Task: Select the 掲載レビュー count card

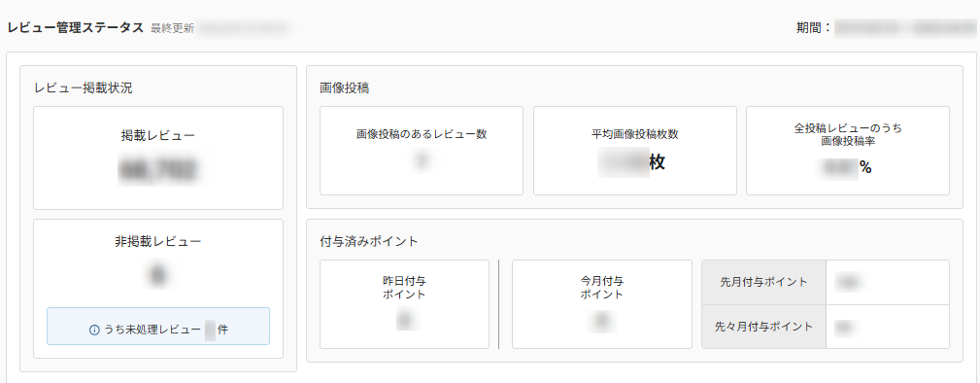Action: [x=158, y=157]
